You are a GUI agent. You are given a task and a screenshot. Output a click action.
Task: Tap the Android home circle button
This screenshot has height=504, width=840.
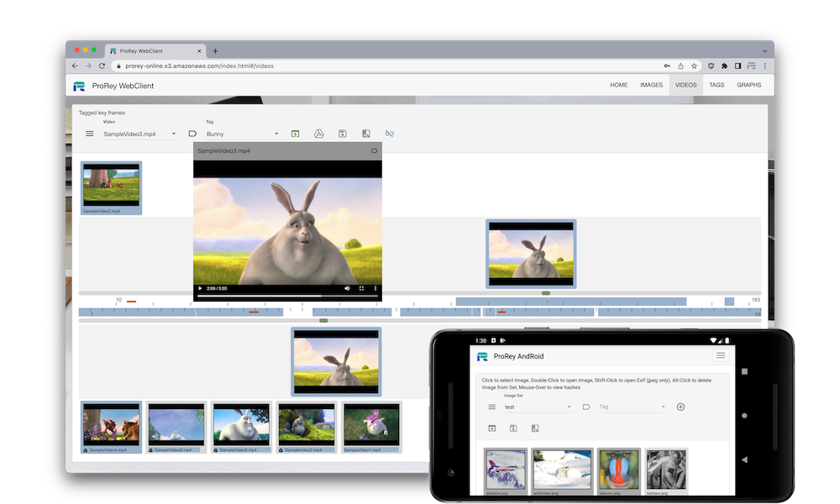point(744,416)
